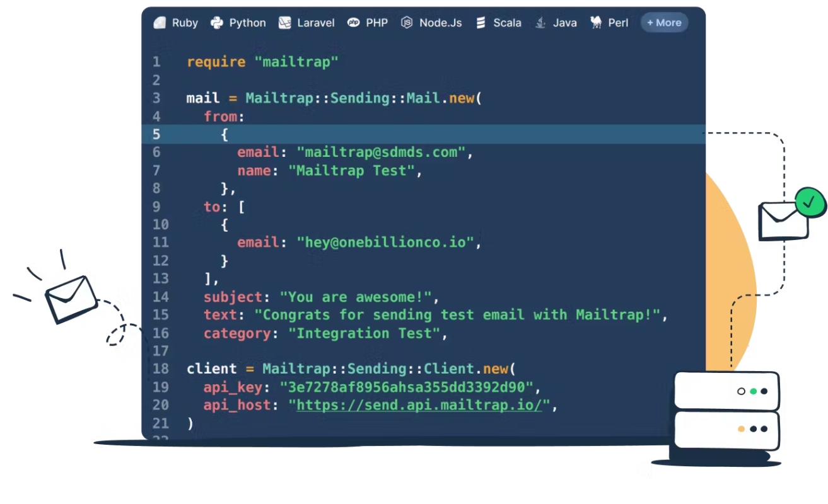
Task: Click the + More languages button
Action: click(664, 23)
